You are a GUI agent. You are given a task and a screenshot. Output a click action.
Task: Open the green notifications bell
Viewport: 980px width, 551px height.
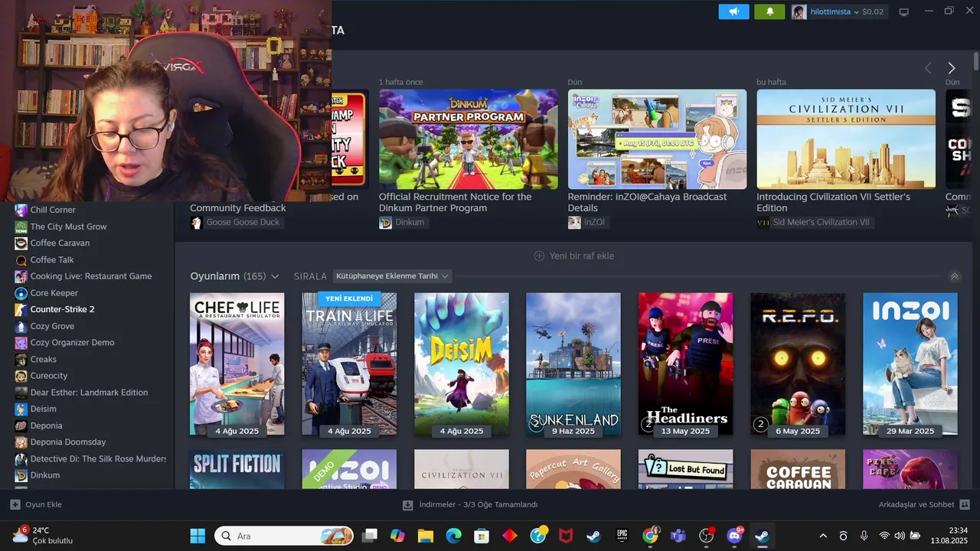point(769,11)
